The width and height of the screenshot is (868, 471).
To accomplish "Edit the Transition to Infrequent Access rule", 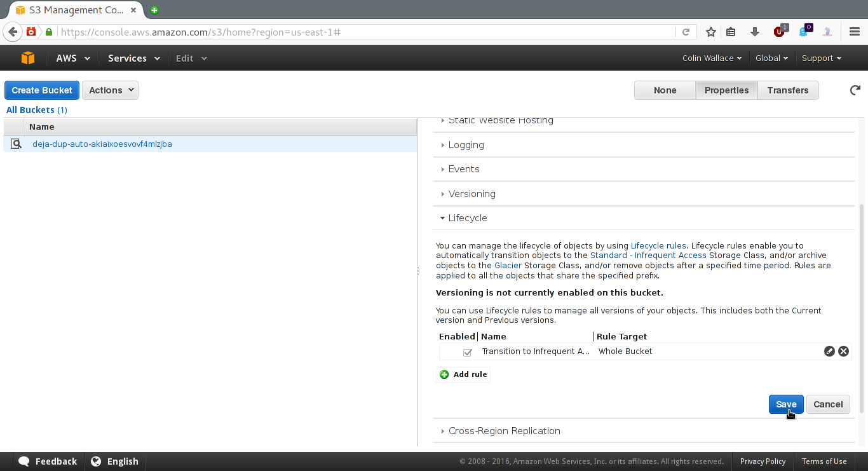I will pyautogui.click(x=829, y=351).
